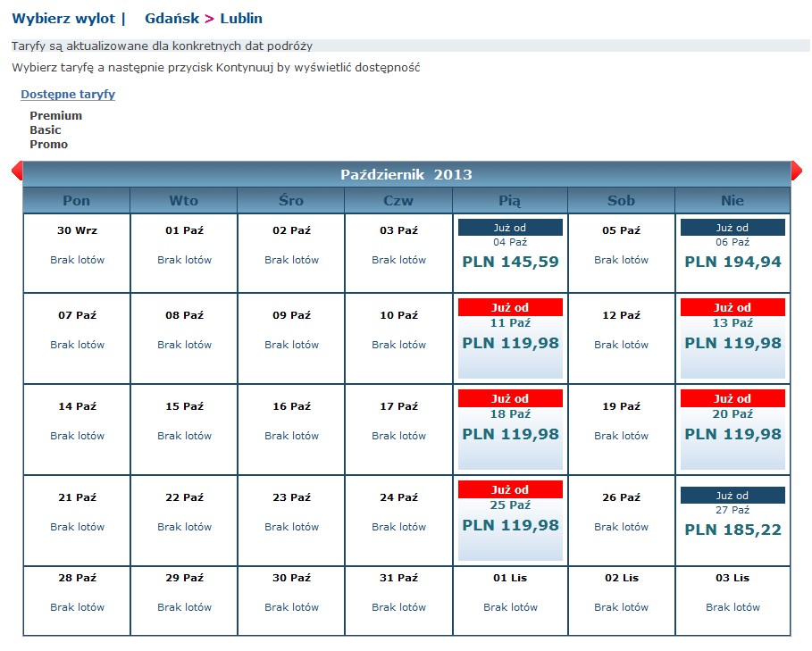Image resolution: width=812 pixels, height=651 pixels.
Task: Click the Październik 2013 calendar header
Action: point(406,174)
